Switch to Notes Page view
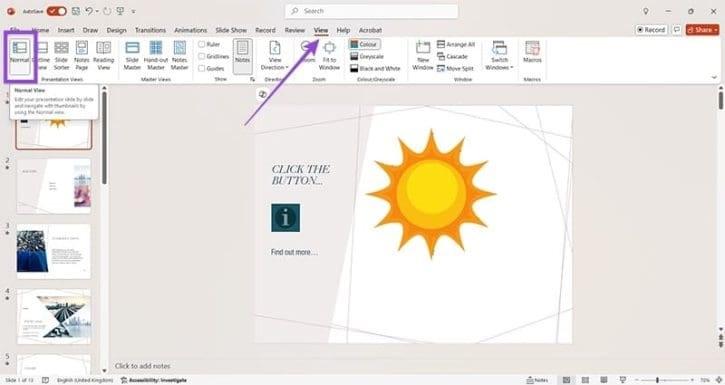The width and height of the screenshot is (725, 385). (x=82, y=55)
